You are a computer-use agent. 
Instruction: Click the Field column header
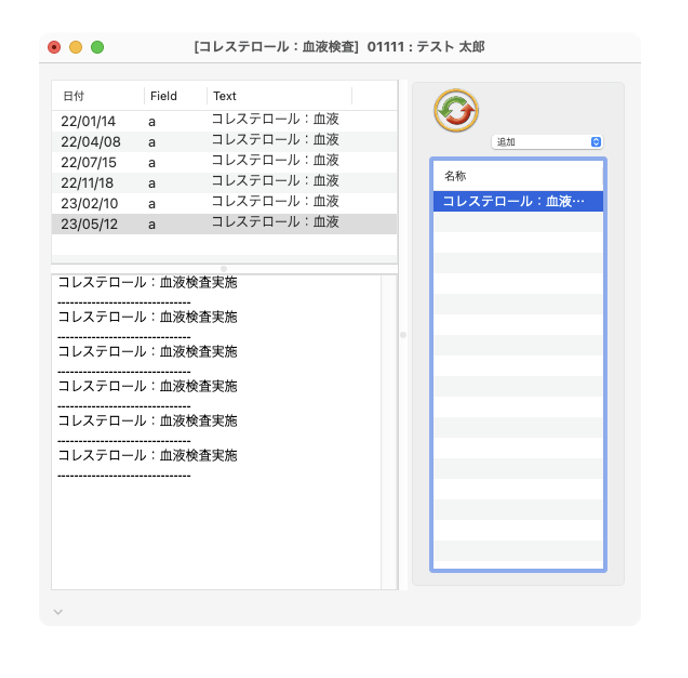(x=175, y=96)
